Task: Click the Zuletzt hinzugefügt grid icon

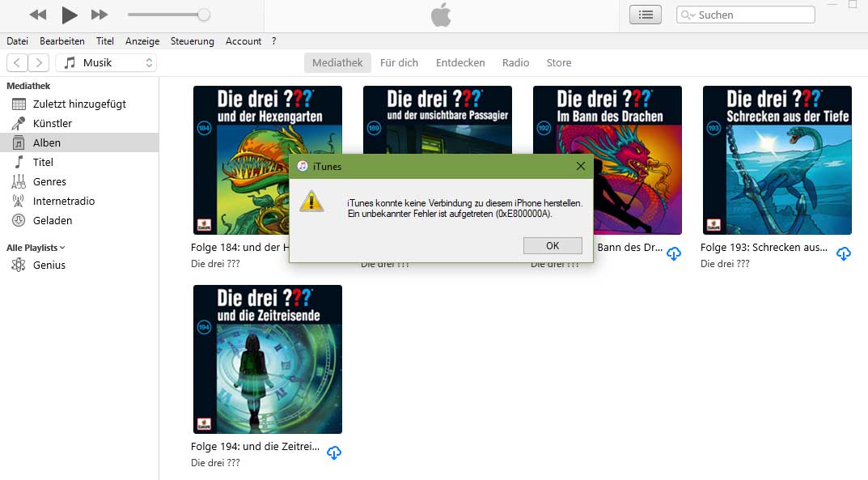Action: 19,104
